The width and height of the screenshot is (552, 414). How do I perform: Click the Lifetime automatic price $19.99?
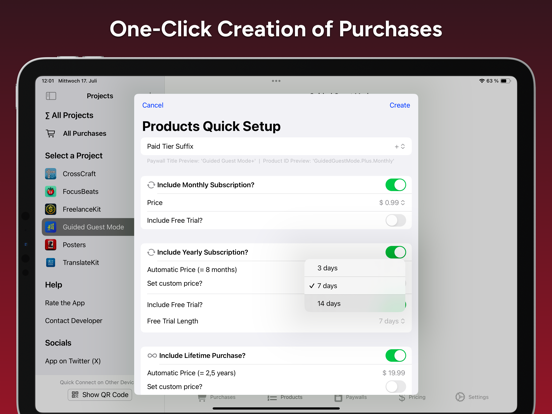[394, 373]
